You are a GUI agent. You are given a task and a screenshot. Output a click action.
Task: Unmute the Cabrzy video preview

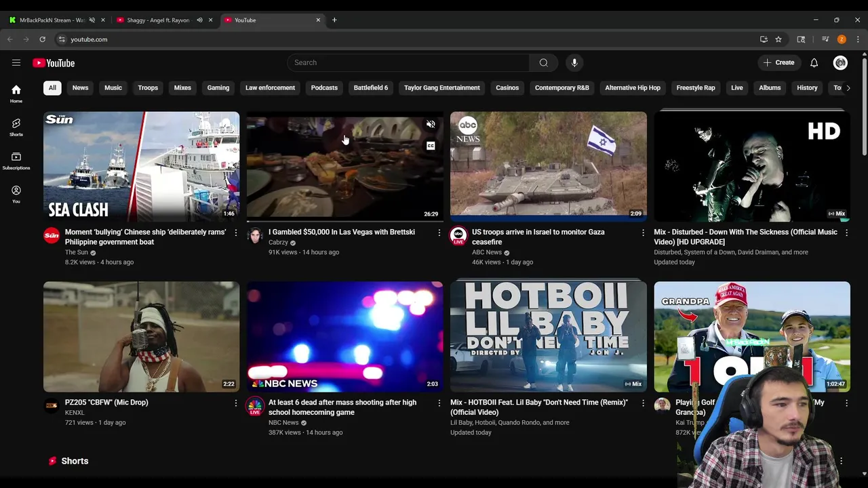pyautogui.click(x=431, y=124)
